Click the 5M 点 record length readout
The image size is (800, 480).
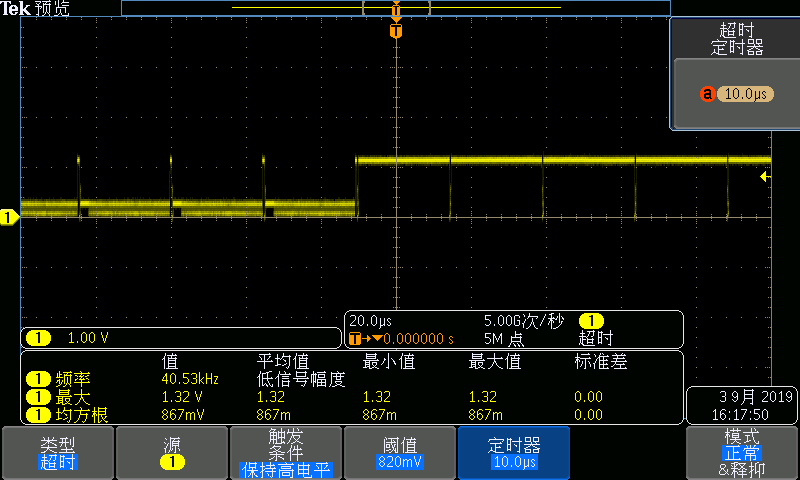[x=502, y=339]
